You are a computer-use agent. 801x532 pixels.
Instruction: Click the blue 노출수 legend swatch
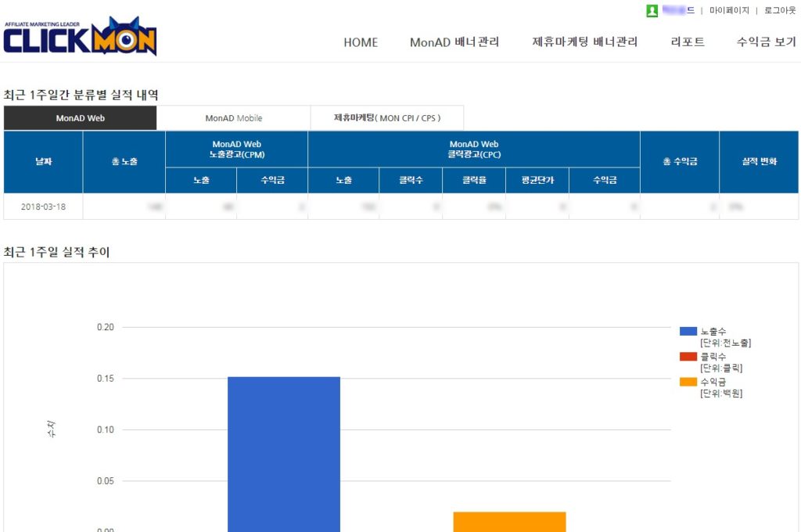pyautogui.click(x=688, y=332)
